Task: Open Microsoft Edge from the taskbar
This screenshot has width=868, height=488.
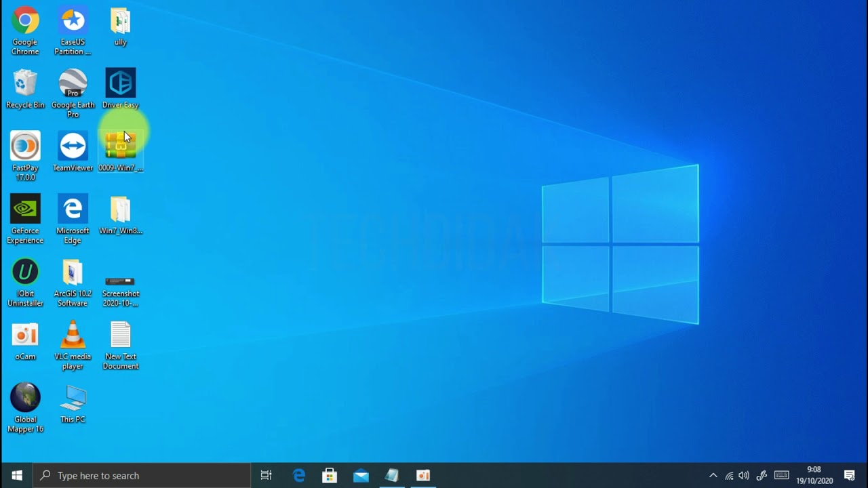Action: point(299,475)
